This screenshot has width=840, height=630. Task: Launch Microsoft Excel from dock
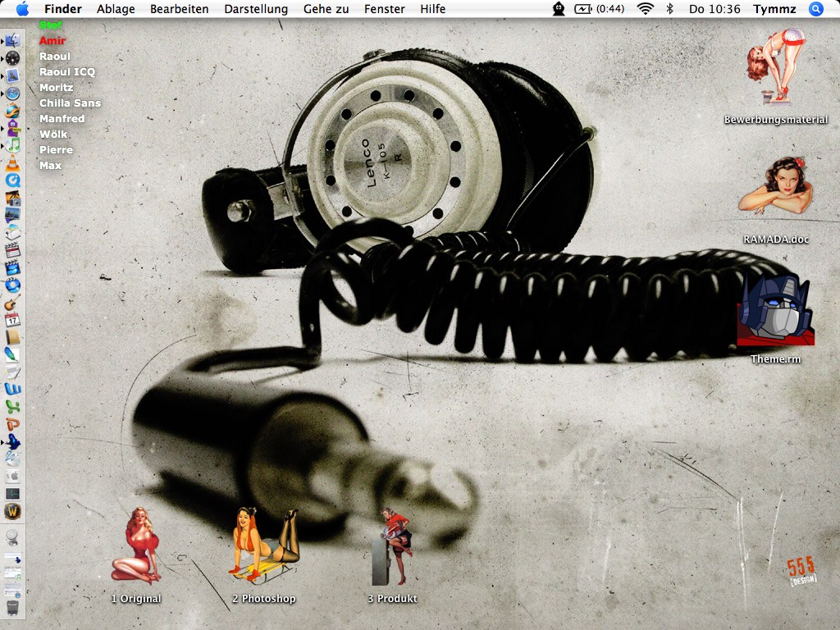[12, 407]
